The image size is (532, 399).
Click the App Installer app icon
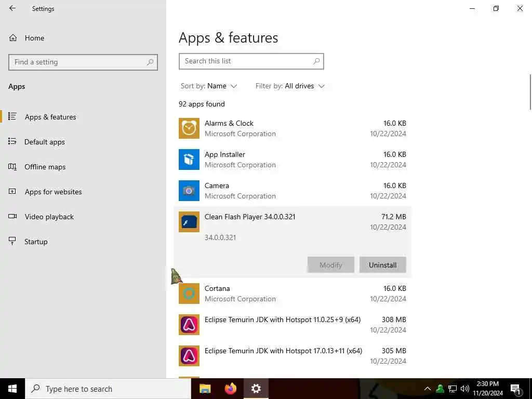tap(189, 159)
